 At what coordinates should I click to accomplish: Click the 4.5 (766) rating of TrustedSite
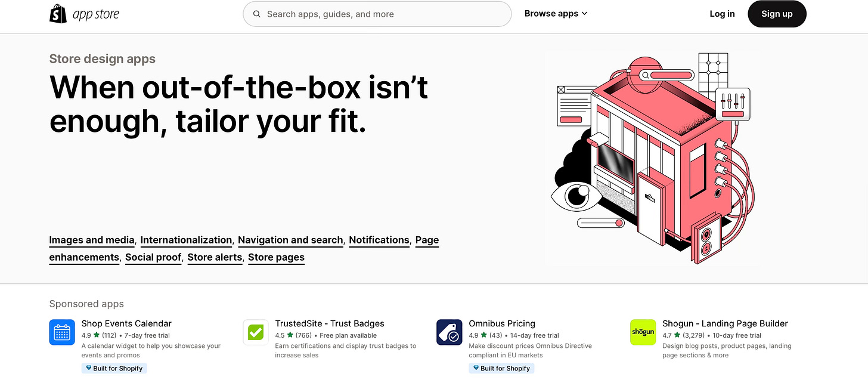click(x=293, y=335)
